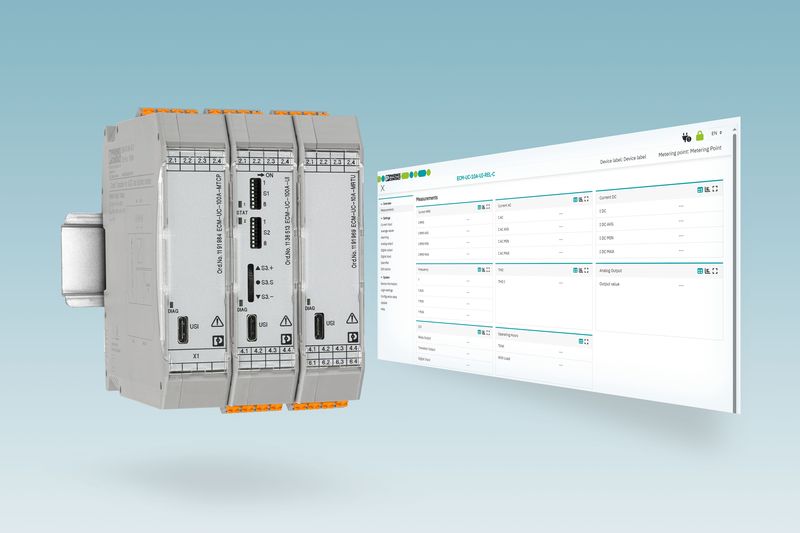Show chart for THD card
This screenshot has height=533, width=800.
581,270
